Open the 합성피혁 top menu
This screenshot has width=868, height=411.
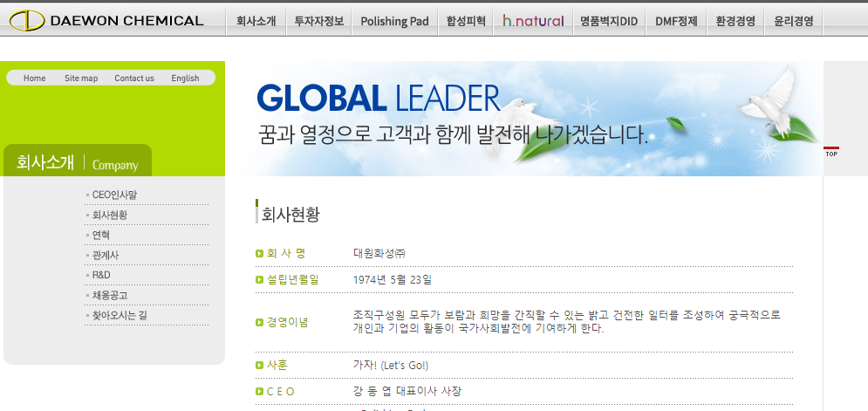point(466,21)
